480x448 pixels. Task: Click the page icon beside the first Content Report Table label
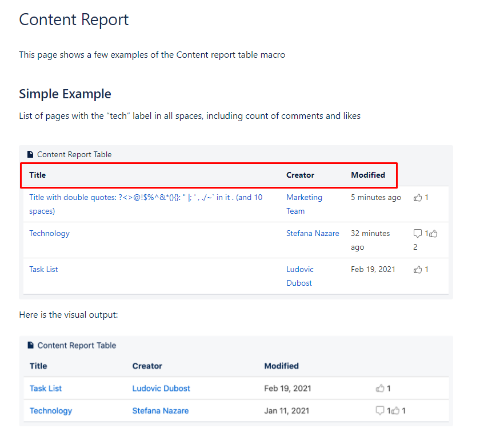30,154
